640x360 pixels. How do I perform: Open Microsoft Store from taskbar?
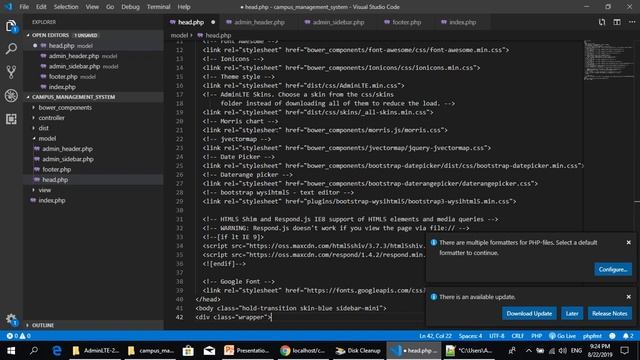tap(188, 351)
